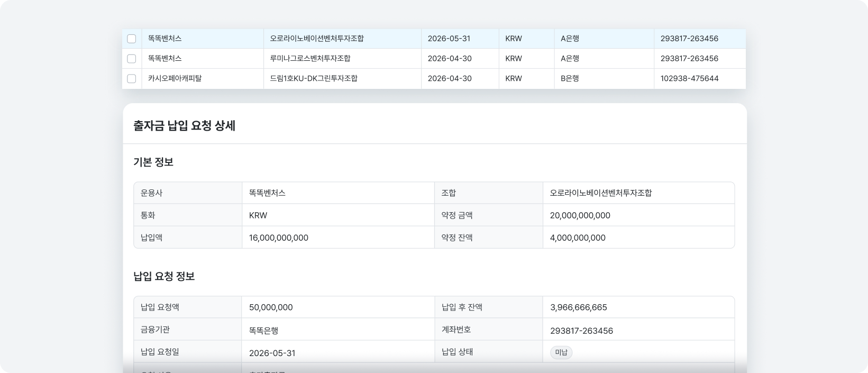
Task: Click 납입 후 잔액 value 3,966,666,665
Action: click(x=578, y=308)
